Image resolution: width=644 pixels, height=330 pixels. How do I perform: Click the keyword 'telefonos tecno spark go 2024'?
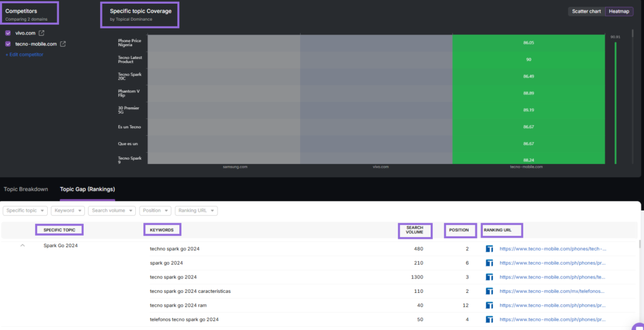[x=184, y=319]
